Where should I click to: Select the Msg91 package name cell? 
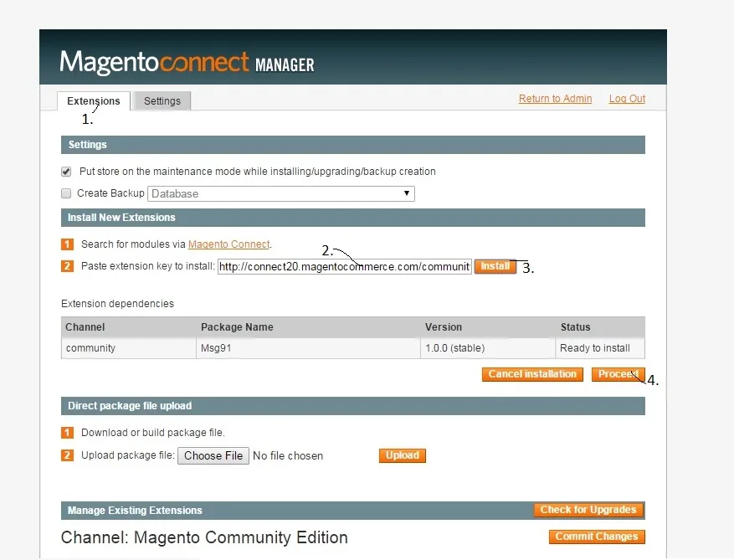(308, 348)
